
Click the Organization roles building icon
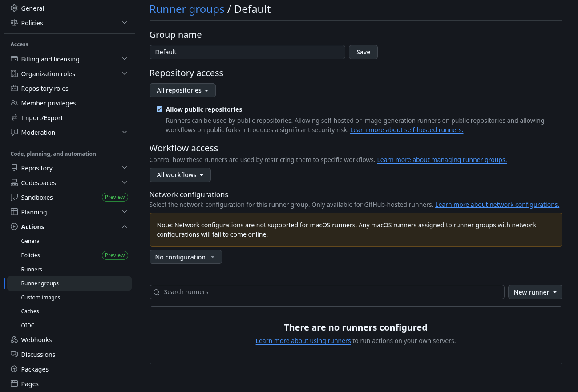[14, 74]
